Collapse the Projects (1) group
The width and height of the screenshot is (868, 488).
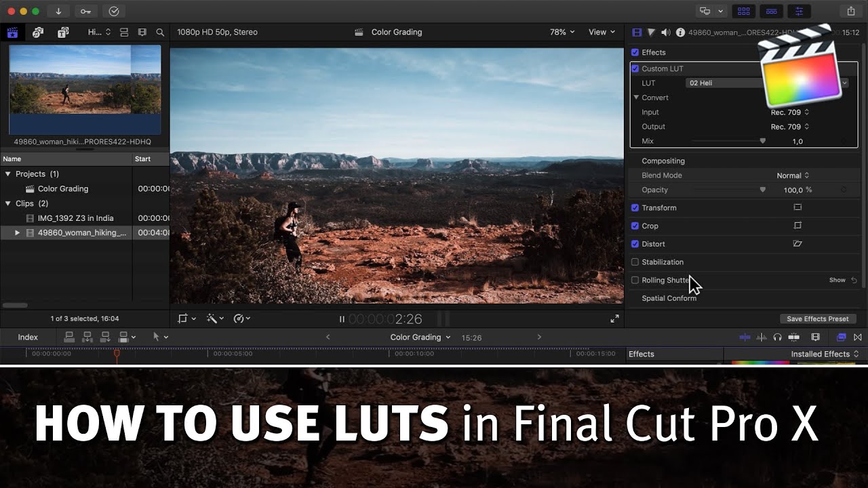pos(8,174)
